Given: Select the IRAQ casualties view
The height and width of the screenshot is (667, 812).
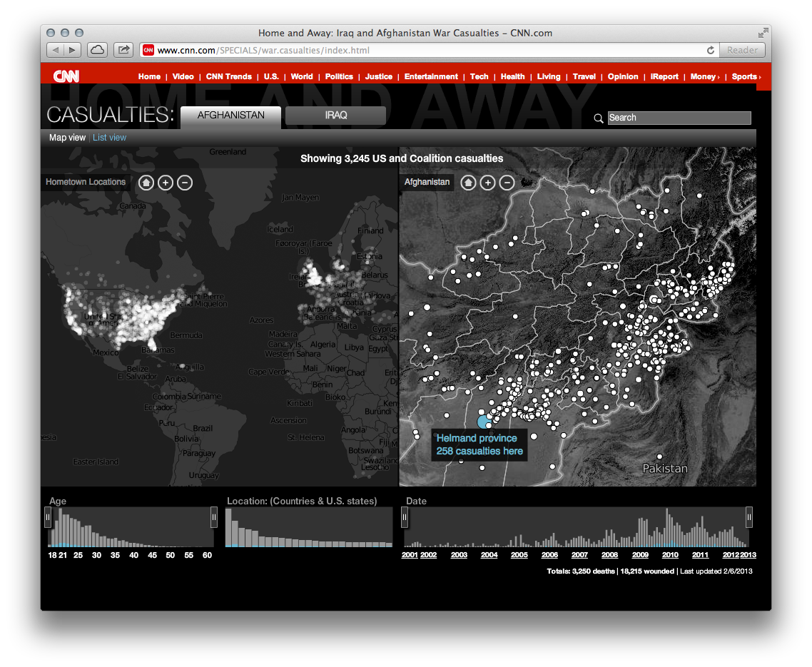Looking at the screenshot, I should point(335,115).
